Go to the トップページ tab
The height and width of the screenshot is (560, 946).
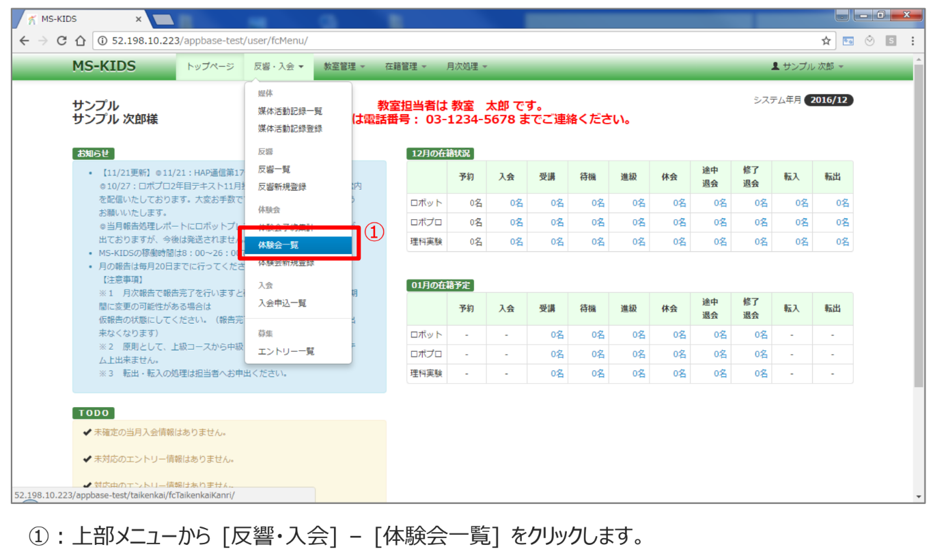click(x=210, y=67)
